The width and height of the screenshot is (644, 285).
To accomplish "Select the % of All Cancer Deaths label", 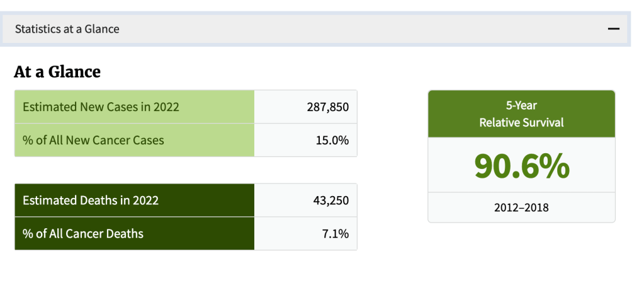I will pyautogui.click(x=83, y=234).
